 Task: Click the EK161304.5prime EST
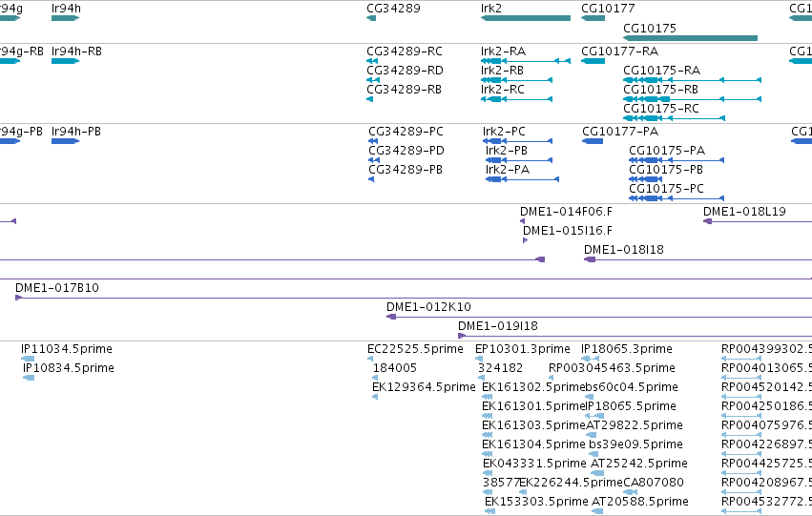[x=487, y=455]
